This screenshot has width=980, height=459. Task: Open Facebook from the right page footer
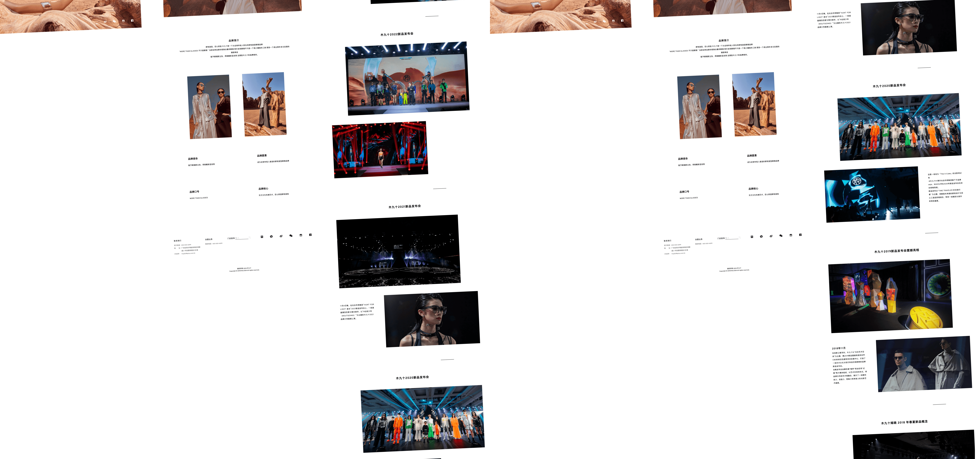[800, 235]
